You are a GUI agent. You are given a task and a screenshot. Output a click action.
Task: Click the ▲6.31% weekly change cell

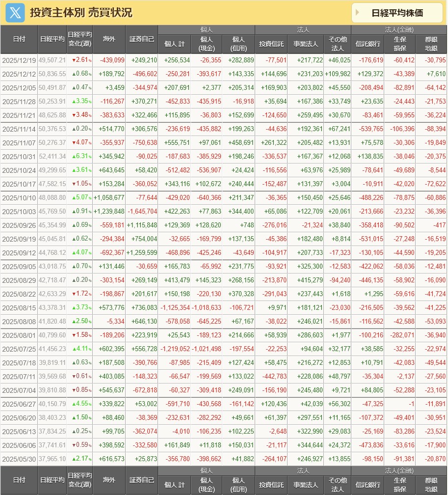(x=79, y=156)
